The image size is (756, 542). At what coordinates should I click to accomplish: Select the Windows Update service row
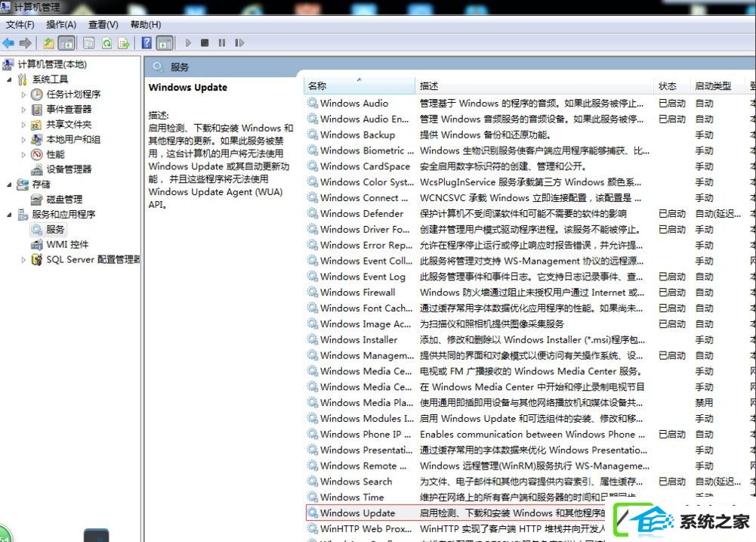click(x=455, y=513)
